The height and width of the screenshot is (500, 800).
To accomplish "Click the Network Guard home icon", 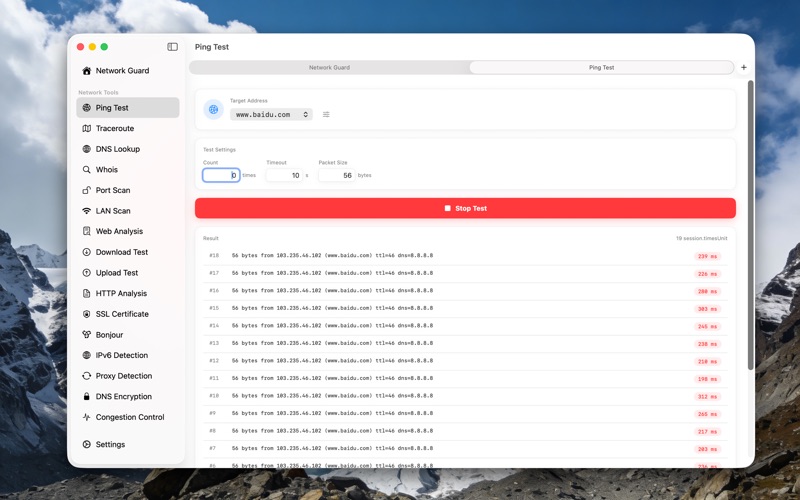I will [x=87, y=71].
